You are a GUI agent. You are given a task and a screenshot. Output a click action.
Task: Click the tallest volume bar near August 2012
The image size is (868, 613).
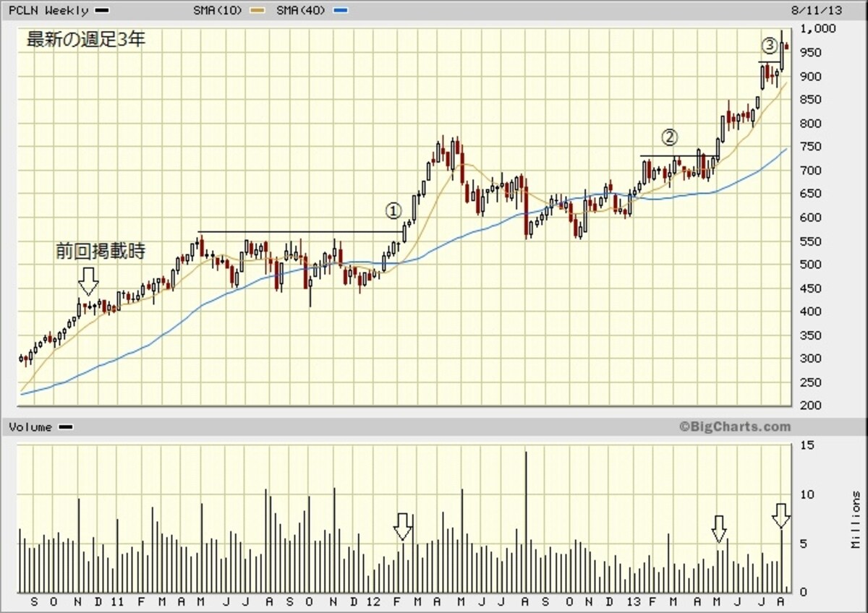[526, 522]
